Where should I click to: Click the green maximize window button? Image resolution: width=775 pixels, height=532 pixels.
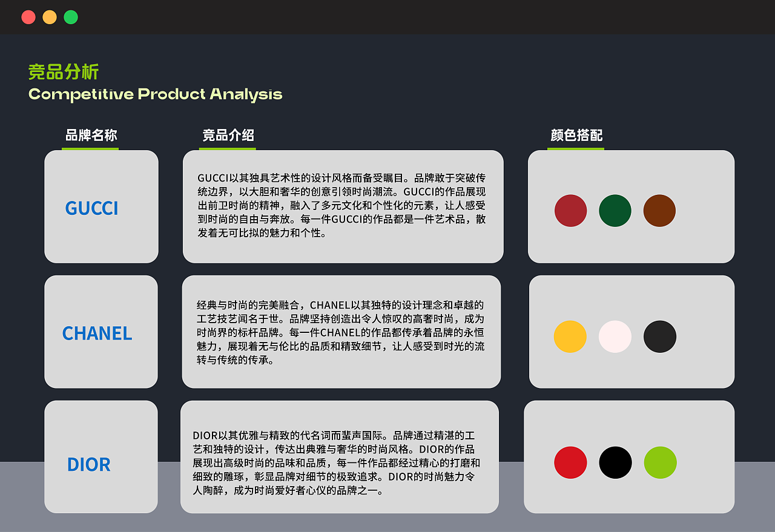click(x=71, y=17)
